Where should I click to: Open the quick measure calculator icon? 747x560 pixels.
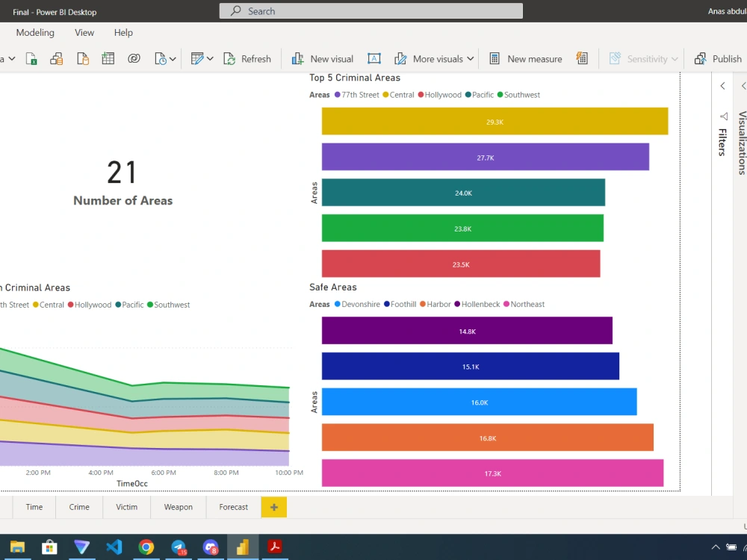click(583, 58)
